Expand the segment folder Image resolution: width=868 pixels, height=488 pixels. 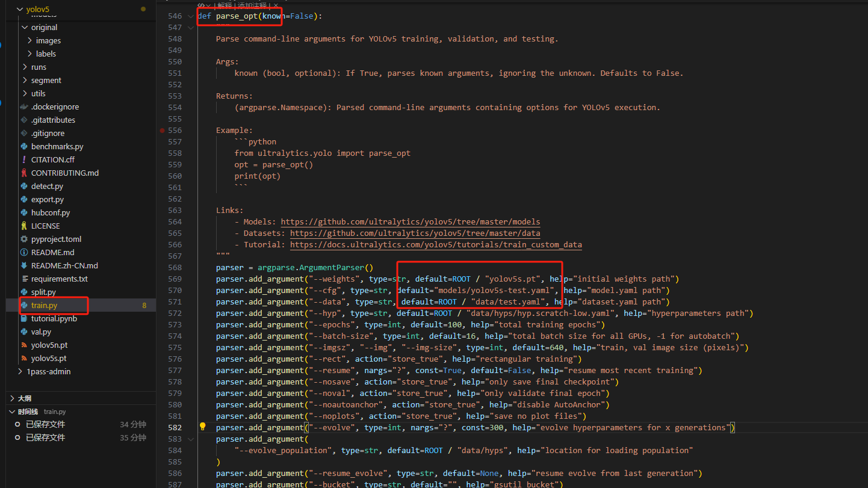tap(25, 80)
